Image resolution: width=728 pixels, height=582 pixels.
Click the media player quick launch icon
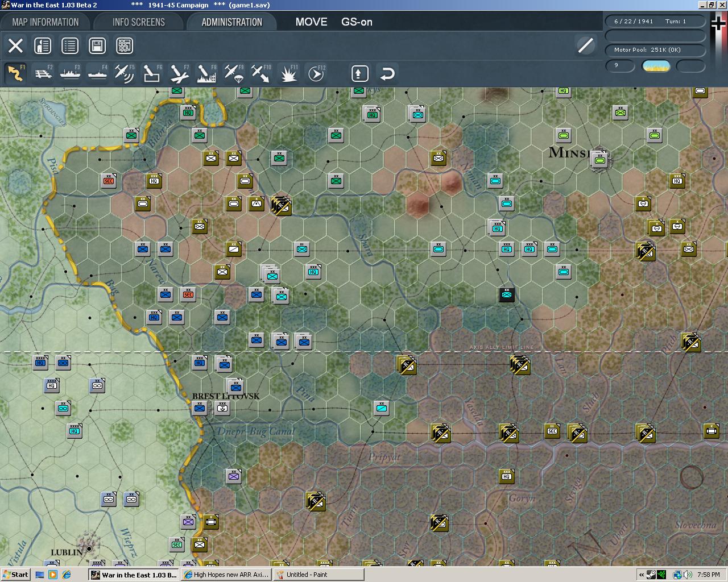click(x=53, y=575)
